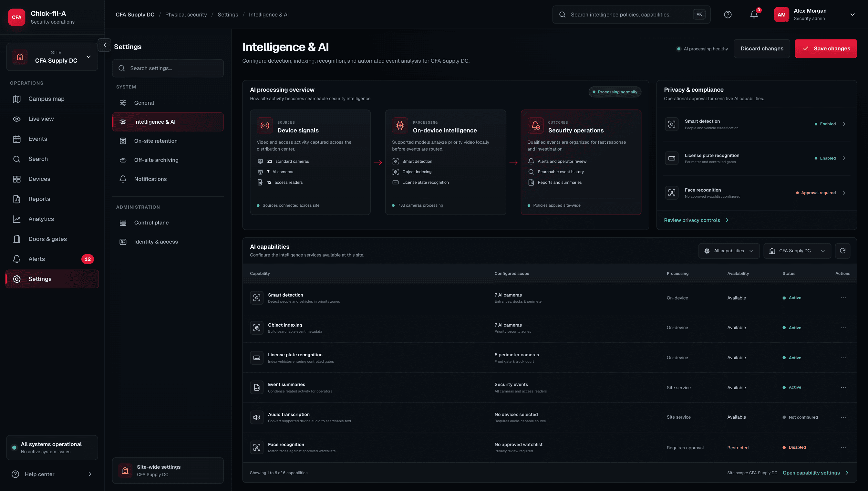Go to Live view
Image resolution: width=868 pixels, height=491 pixels.
pyautogui.click(x=52, y=119)
